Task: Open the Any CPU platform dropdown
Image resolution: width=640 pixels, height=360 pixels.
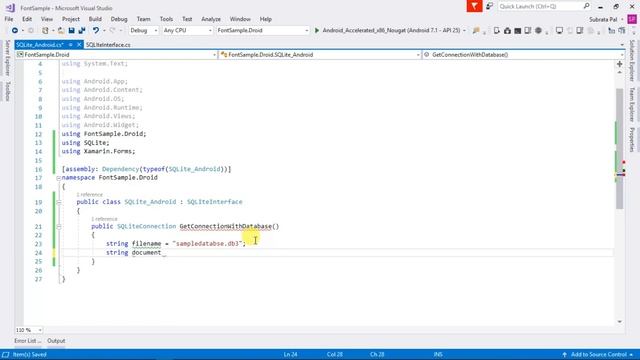Action: [x=187, y=31]
